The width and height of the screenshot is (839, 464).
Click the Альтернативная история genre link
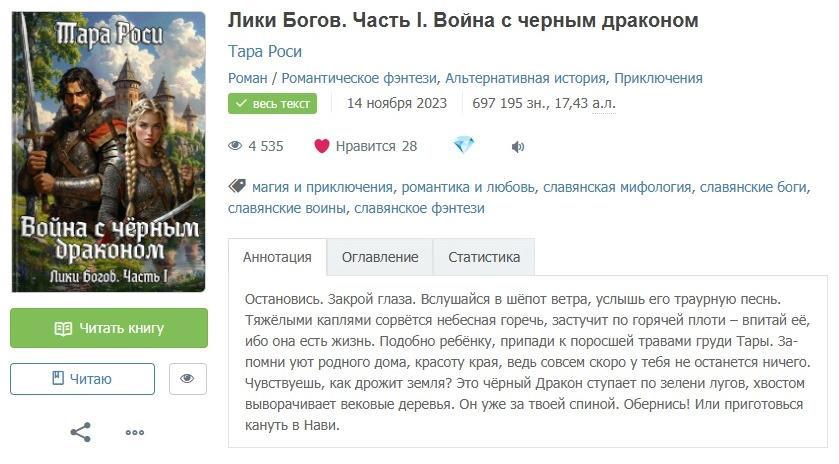pos(525,78)
